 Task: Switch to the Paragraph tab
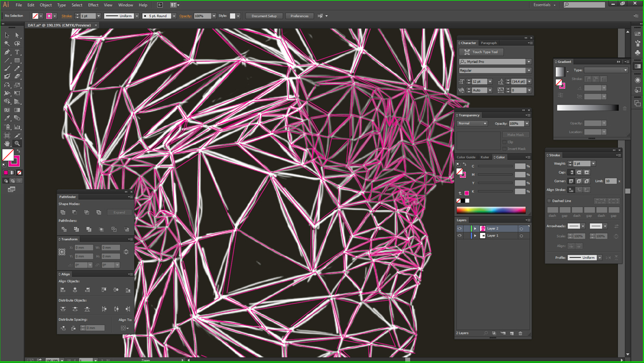coord(488,43)
